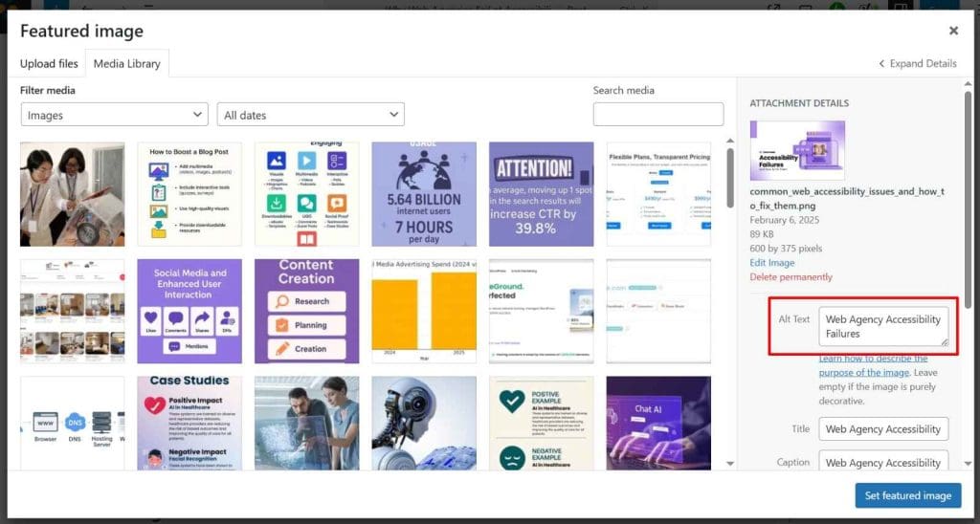The image size is (980, 524).
Task: Expand Details using the chevron link
Action: (x=917, y=64)
